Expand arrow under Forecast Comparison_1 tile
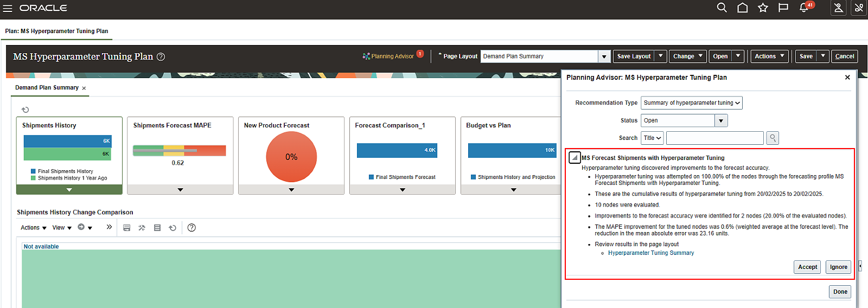This screenshot has height=308, width=868. tap(403, 190)
